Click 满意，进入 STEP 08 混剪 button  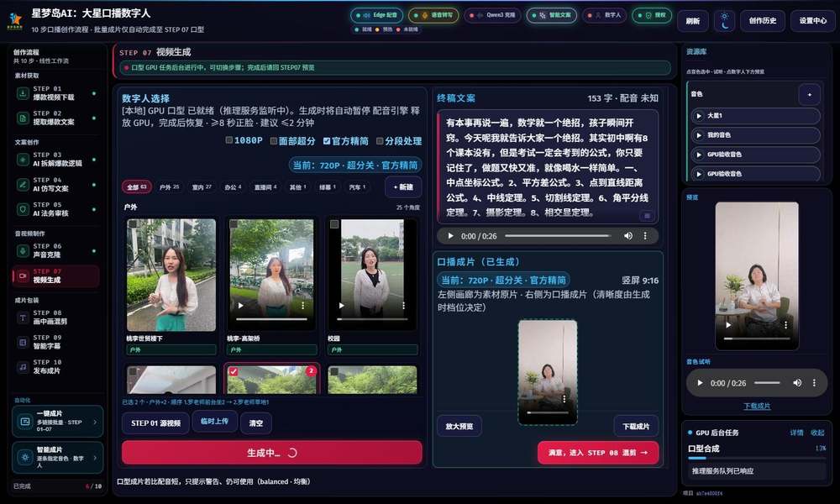(598, 453)
